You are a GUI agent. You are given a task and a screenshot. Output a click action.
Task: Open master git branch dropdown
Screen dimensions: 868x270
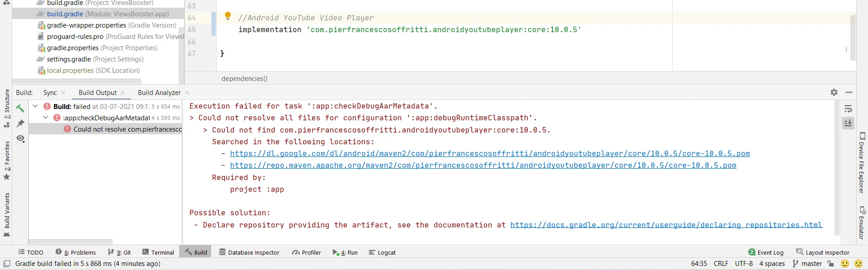pos(807,263)
